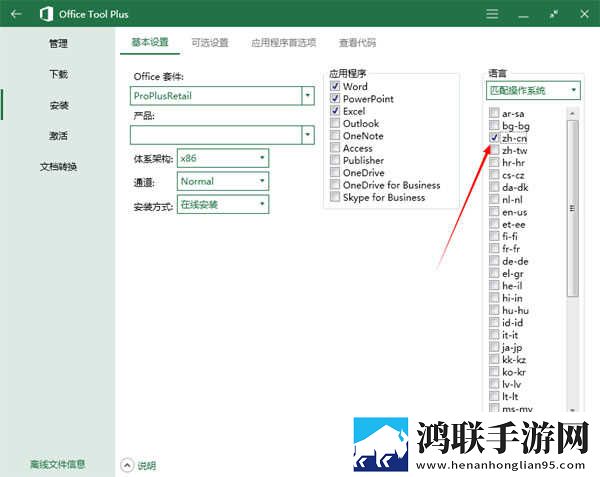Select 安装 in the sidebar
The height and width of the screenshot is (477, 600).
(59, 105)
